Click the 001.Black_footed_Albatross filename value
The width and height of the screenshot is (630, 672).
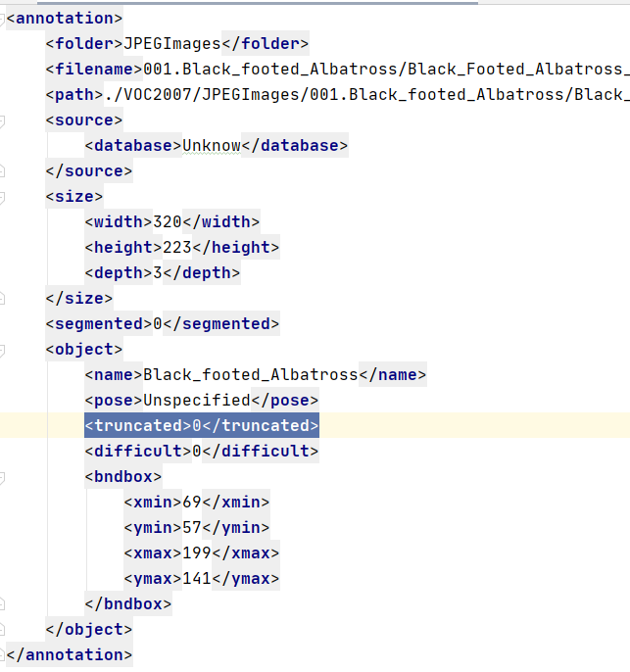386,70
